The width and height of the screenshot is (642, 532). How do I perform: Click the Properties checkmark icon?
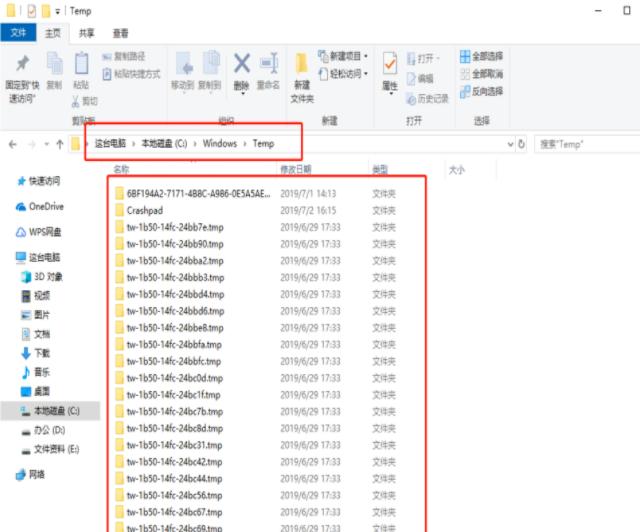pos(390,63)
